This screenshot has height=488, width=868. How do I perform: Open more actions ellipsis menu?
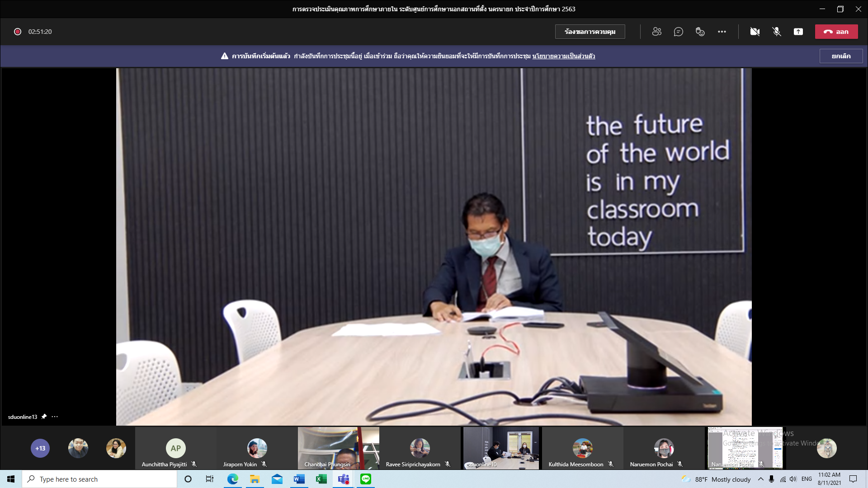pyautogui.click(x=722, y=32)
